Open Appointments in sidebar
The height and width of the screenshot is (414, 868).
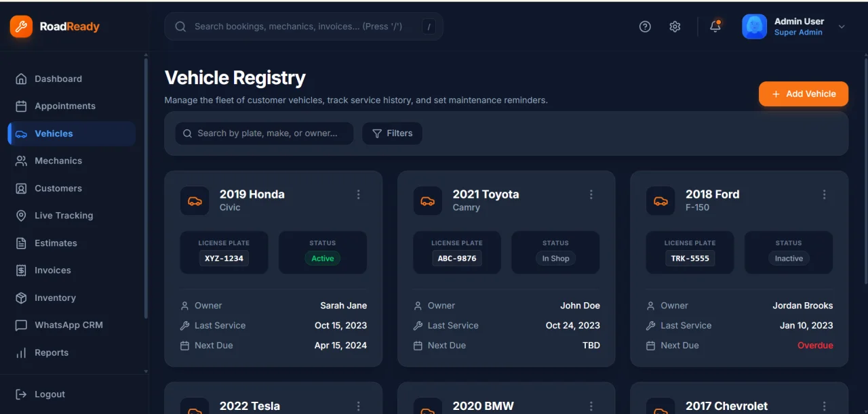[x=72, y=106]
